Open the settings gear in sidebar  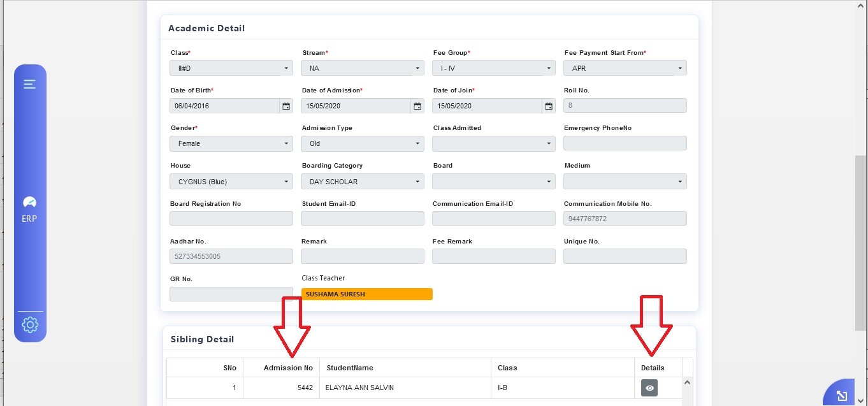(x=30, y=325)
